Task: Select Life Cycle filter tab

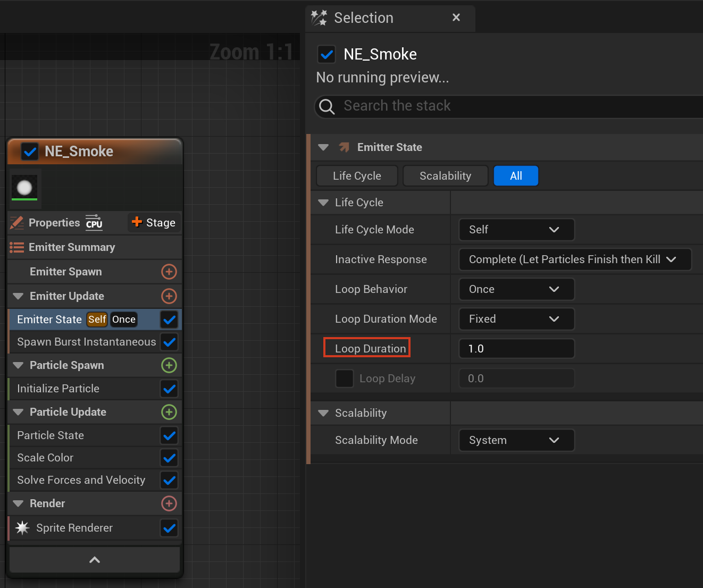Action: click(x=357, y=176)
